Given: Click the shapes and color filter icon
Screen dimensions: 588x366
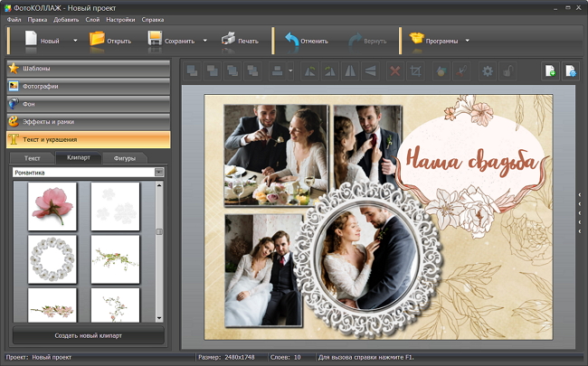Looking at the screenshot, I should click(x=441, y=70).
